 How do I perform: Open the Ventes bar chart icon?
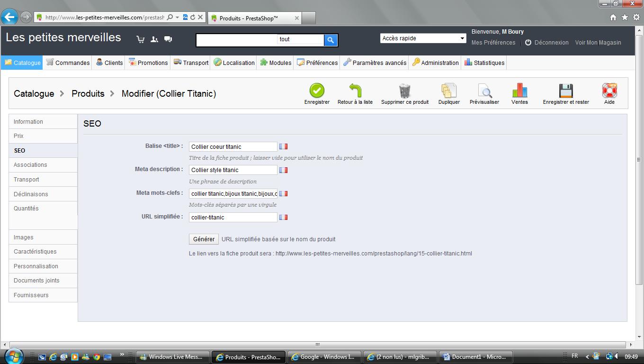click(519, 90)
